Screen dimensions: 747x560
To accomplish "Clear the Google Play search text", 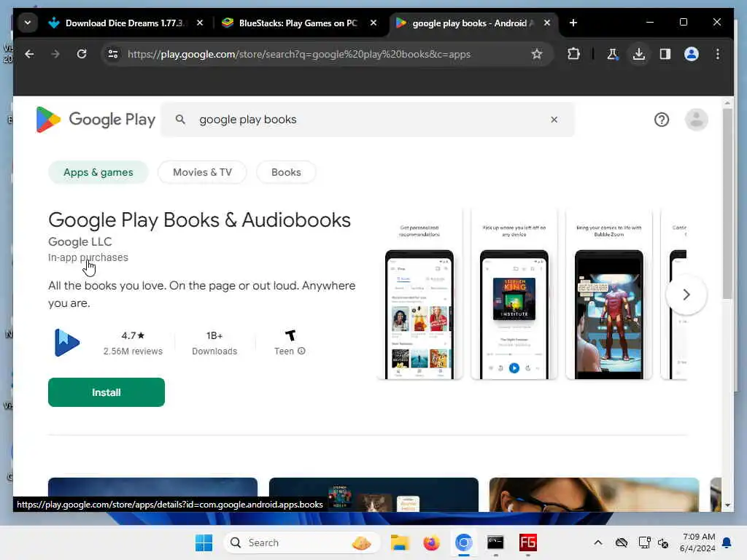I will pos(554,120).
